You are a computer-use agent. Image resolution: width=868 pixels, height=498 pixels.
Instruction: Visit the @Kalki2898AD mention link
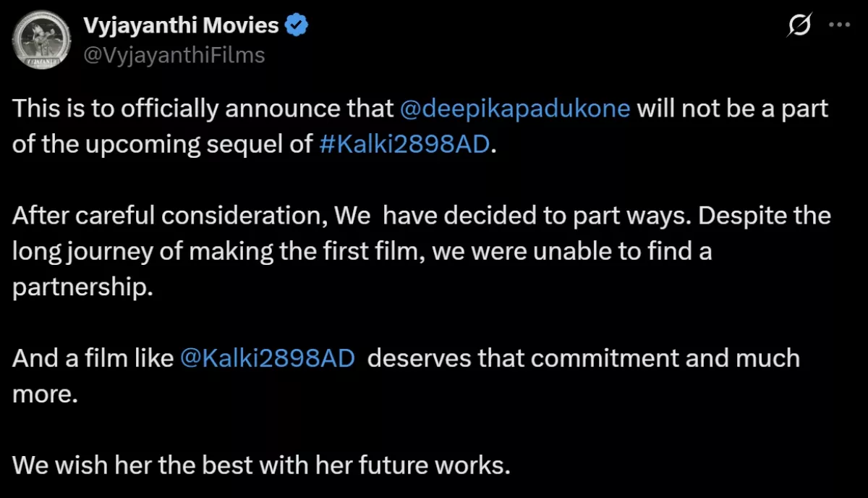(x=267, y=357)
